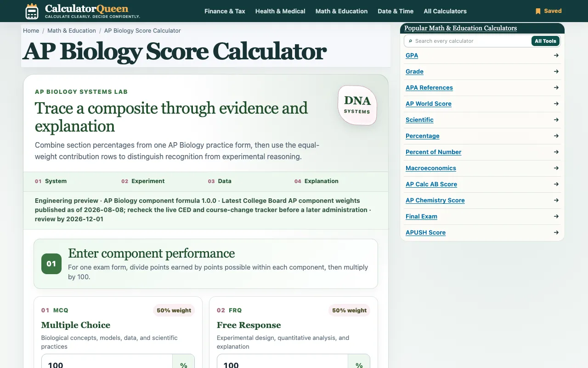Open the AP World Score link

pos(429,103)
